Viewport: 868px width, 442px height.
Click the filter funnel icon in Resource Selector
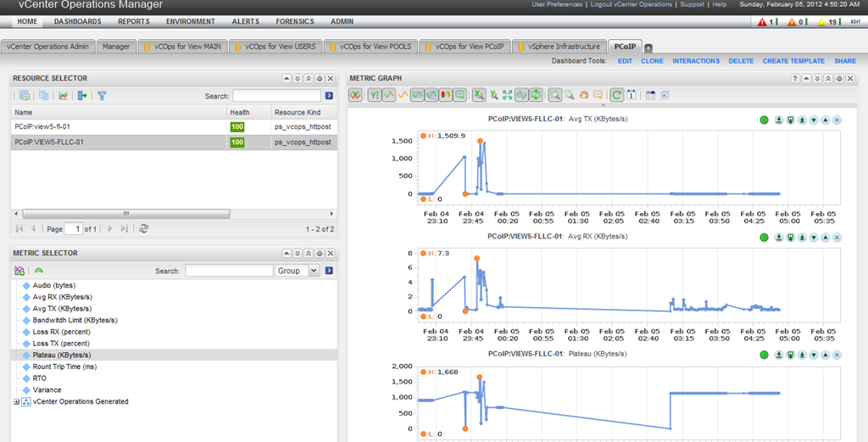coord(102,96)
